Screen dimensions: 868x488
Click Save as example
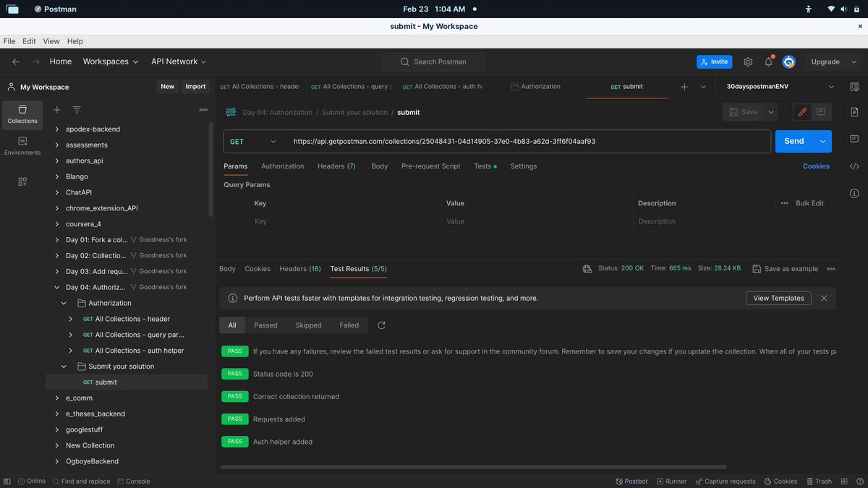pyautogui.click(x=785, y=268)
